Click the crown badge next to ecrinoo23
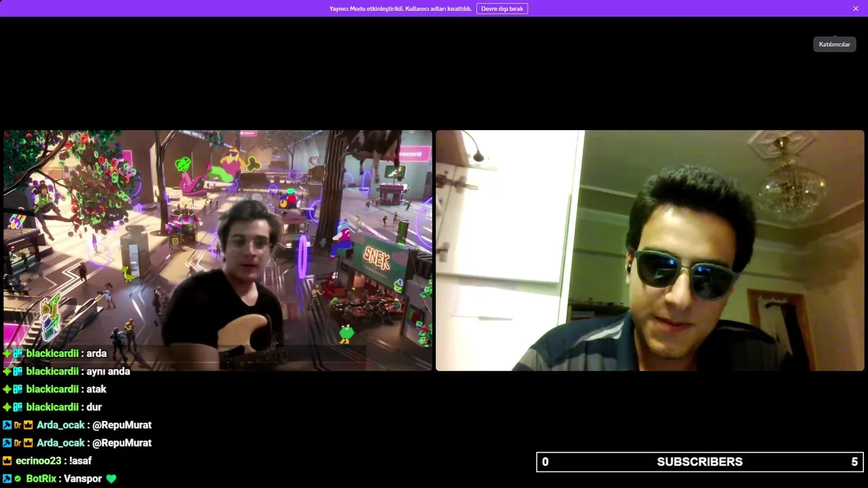The width and height of the screenshot is (868, 488). point(7,461)
